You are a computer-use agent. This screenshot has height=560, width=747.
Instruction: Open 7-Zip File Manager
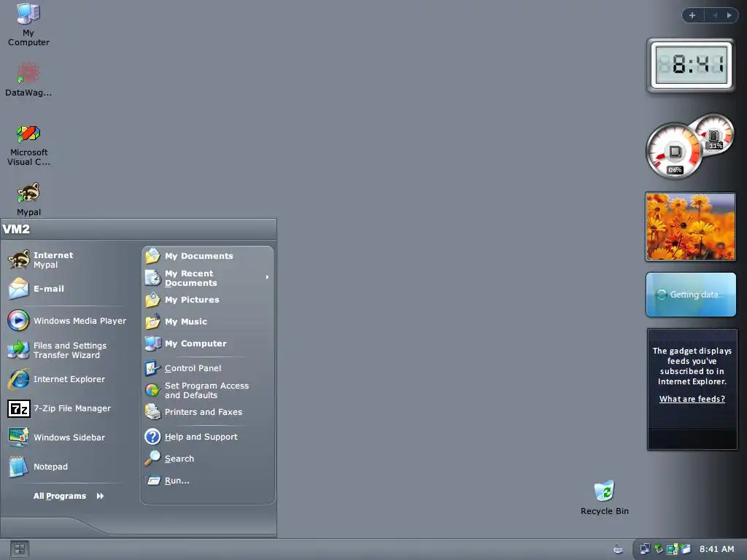66,408
